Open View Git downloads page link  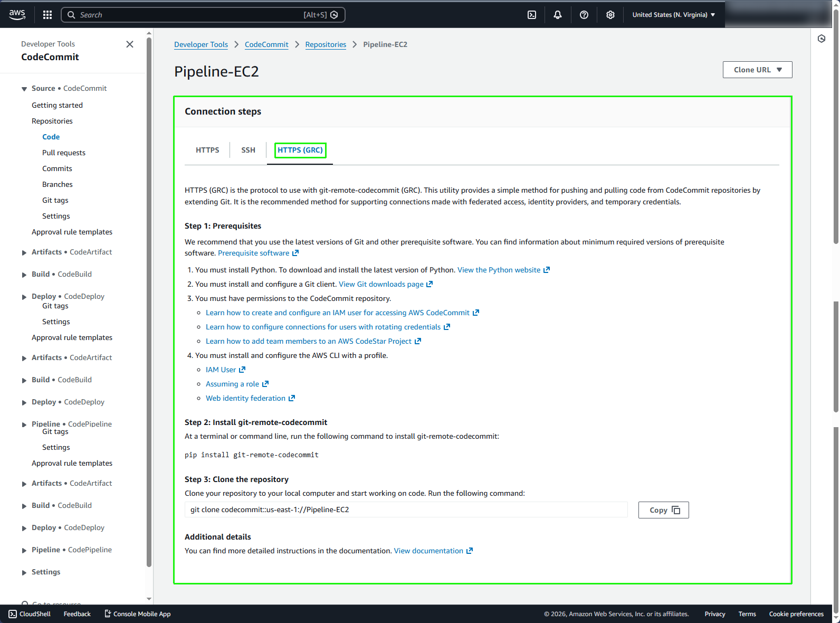(386, 284)
